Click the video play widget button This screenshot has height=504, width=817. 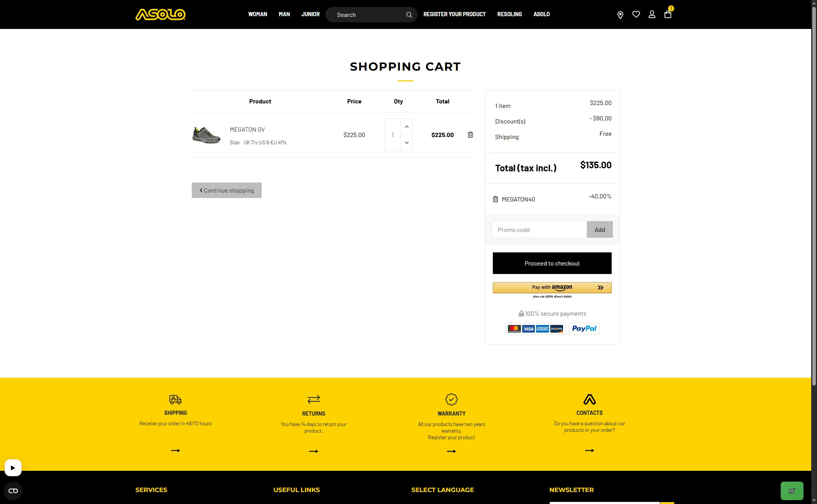[13, 468]
